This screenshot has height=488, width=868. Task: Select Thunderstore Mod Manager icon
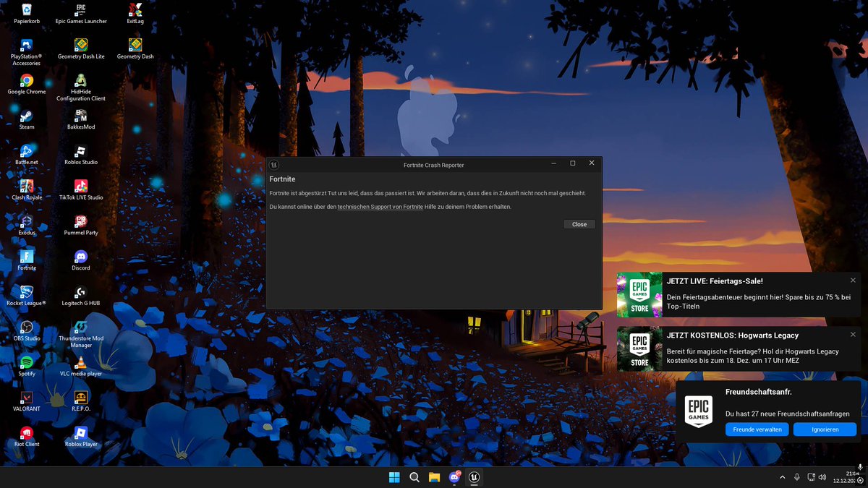click(x=81, y=334)
